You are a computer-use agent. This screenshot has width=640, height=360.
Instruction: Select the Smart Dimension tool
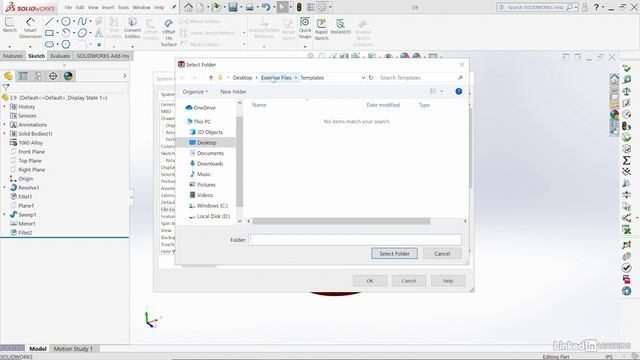point(30,28)
